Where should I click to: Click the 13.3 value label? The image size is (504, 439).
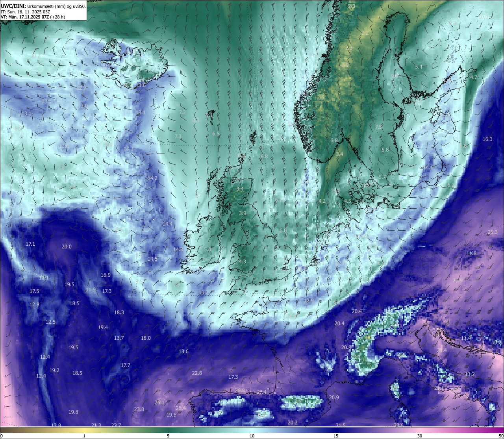point(128,149)
